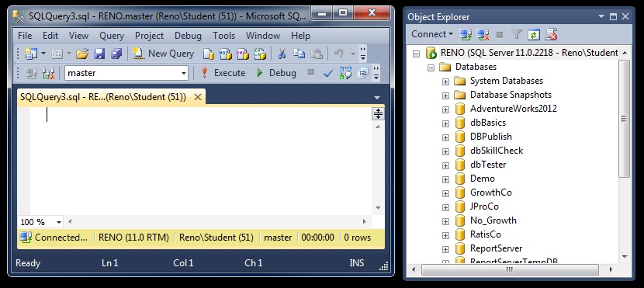Image resolution: width=644 pixels, height=288 pixels.
Task: Click the Save All icon
Action: (116, 54)
